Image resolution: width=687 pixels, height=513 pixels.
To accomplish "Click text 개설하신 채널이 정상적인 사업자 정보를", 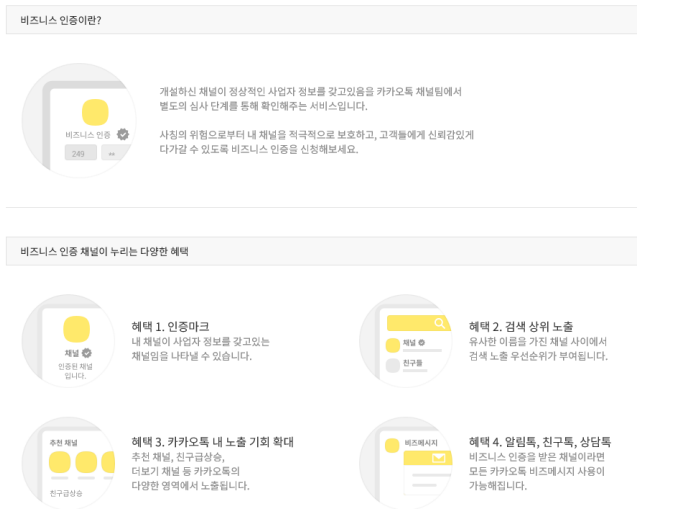I will (242, 92).
